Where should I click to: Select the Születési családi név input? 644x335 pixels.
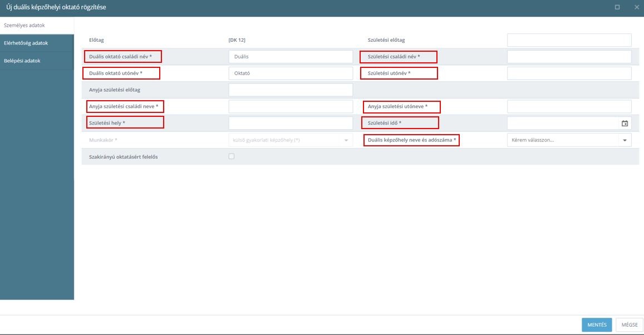pyautogui.click(x=569, y=57)
